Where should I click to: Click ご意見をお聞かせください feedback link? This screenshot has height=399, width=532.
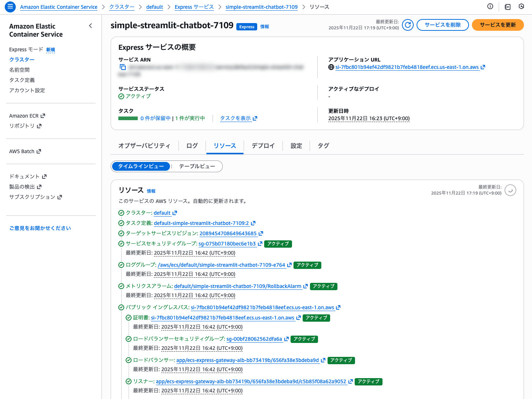click(40, 228)
